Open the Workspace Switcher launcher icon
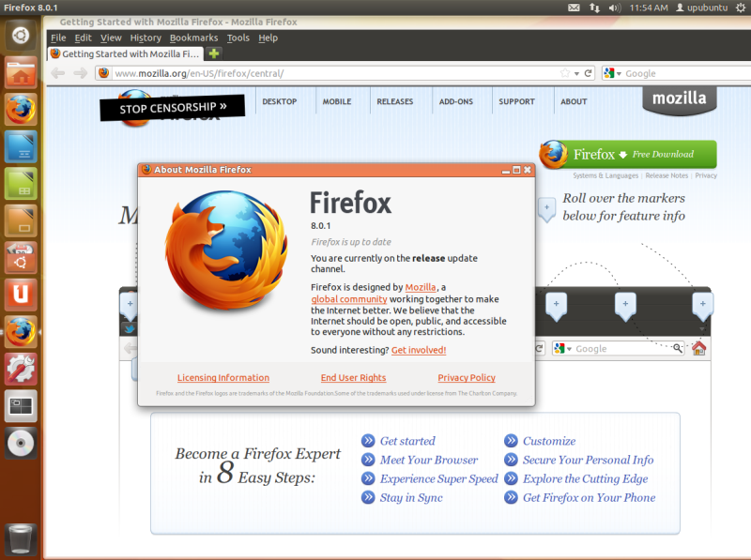Image resolution: width=751 pixels, height=560 pixels. (21, 406)
